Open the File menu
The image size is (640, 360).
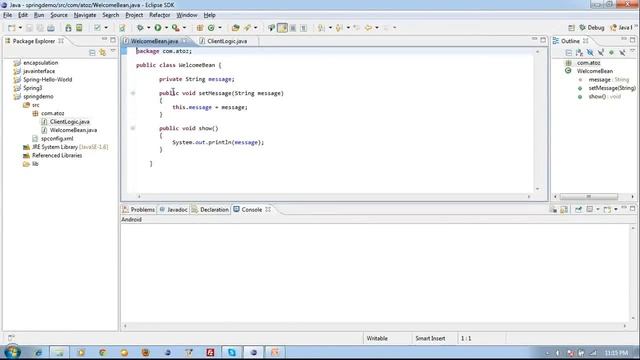[x=7, y=15]
